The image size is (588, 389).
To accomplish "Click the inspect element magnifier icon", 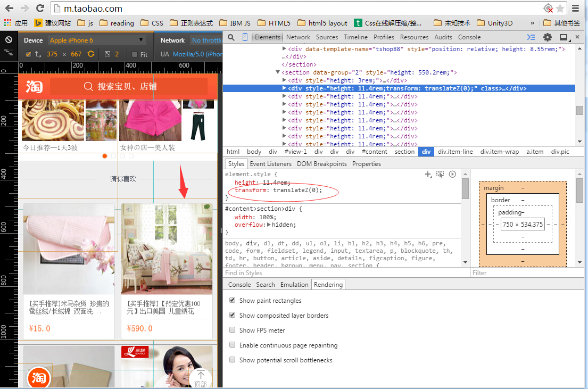I will click(x=231, y=37).
